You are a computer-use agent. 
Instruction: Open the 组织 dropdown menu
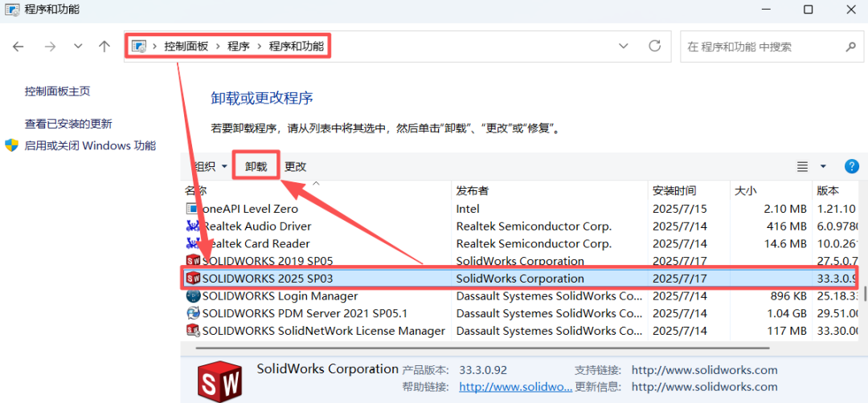(x=209, y=166)
